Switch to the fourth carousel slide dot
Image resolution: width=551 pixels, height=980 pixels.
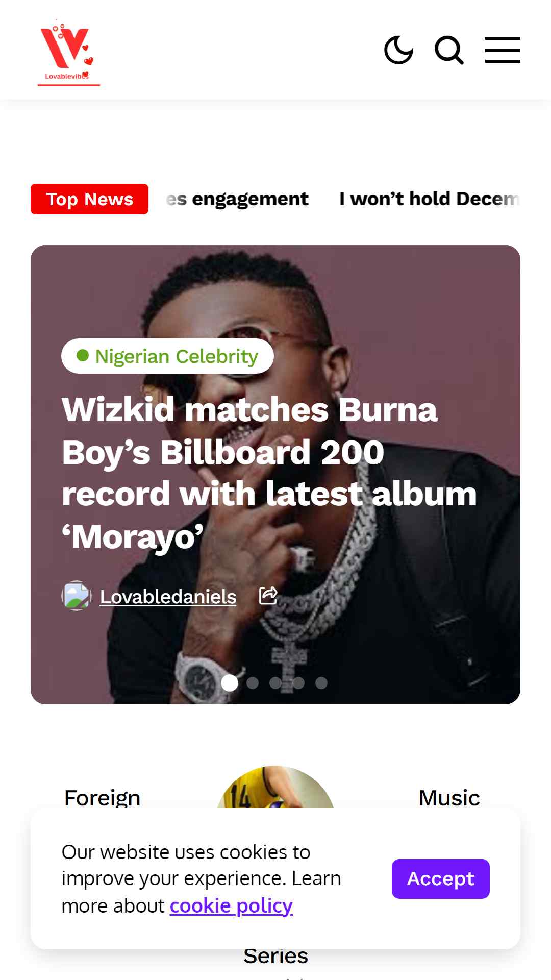click(x=298, y=683)
